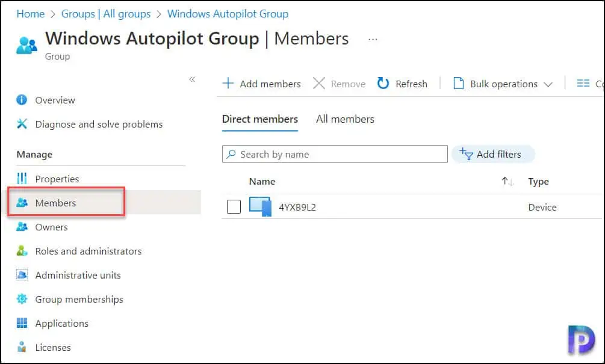Expand the Bulk operations dropdown arrow

(x=548, y=84)
